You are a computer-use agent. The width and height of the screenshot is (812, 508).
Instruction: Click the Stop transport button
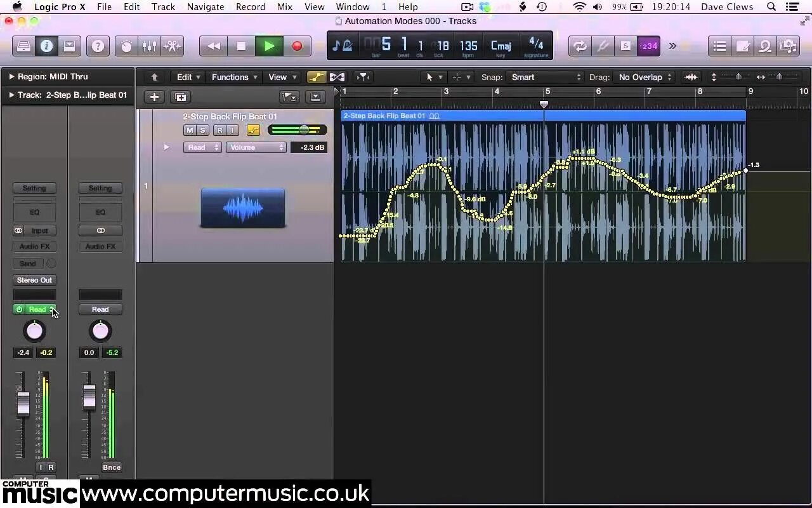pos(241,46)
